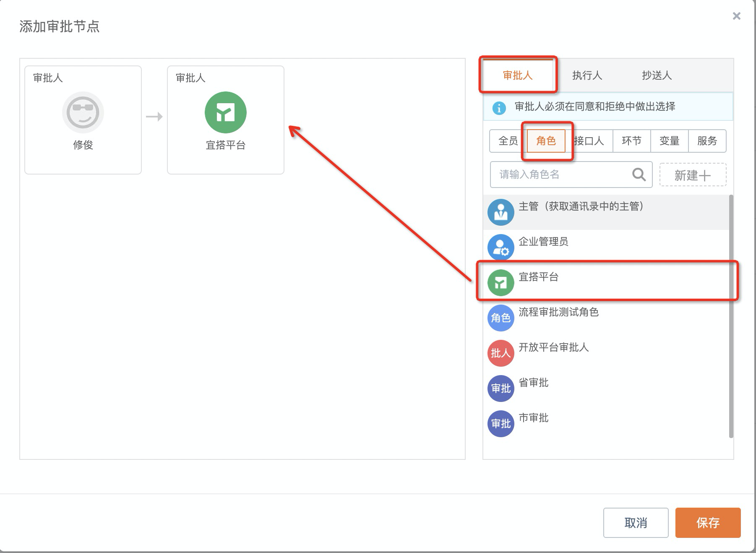The height and width of the screenshot is (553, 756).
Task: Click the 修俊 smiley avatar icon
Action: tap(83, 112)
